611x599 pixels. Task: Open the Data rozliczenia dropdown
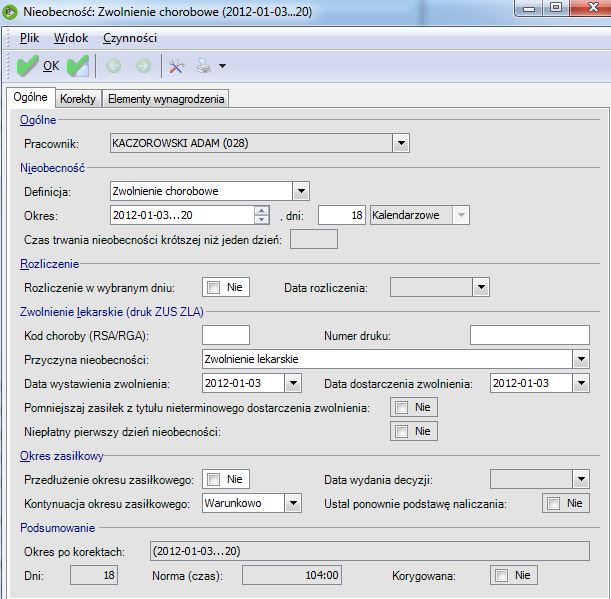[481, 288]
